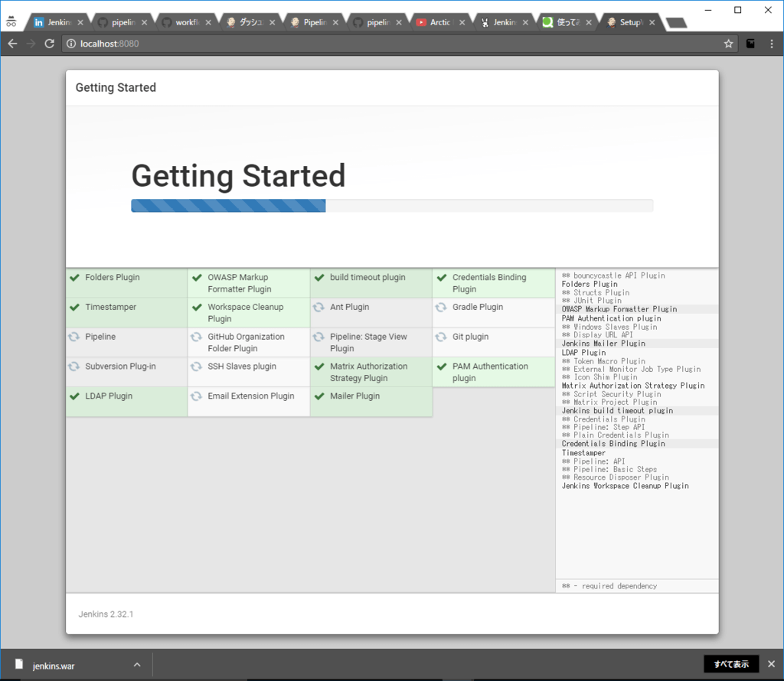Click Jenkins Mailer Plugin in the install log

[x=603, y=344]
